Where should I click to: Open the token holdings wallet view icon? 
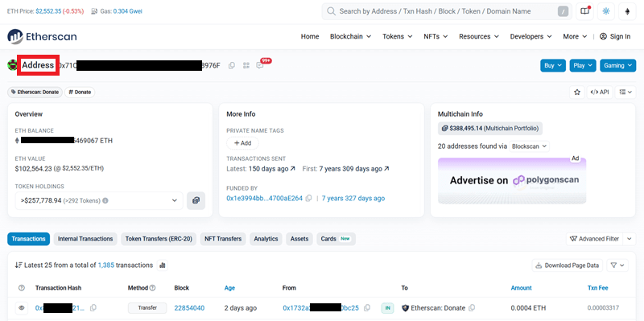point(196,201)
